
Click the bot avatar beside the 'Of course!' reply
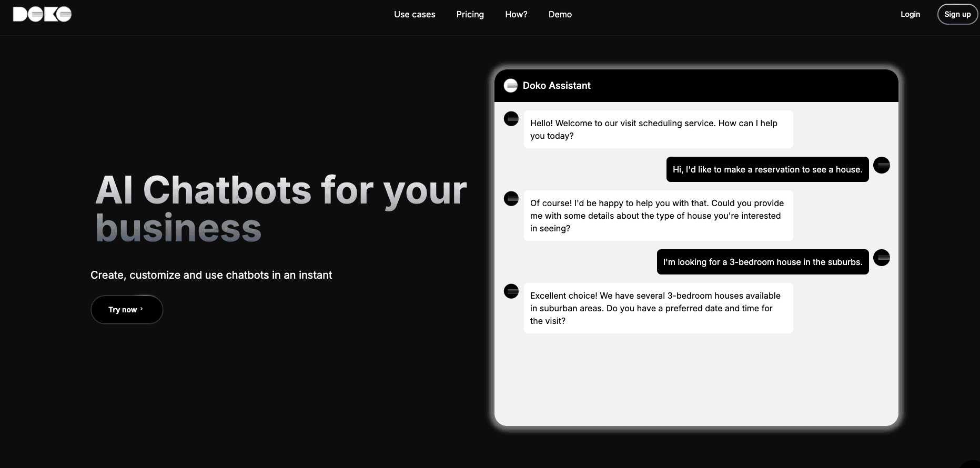[511, 199]
